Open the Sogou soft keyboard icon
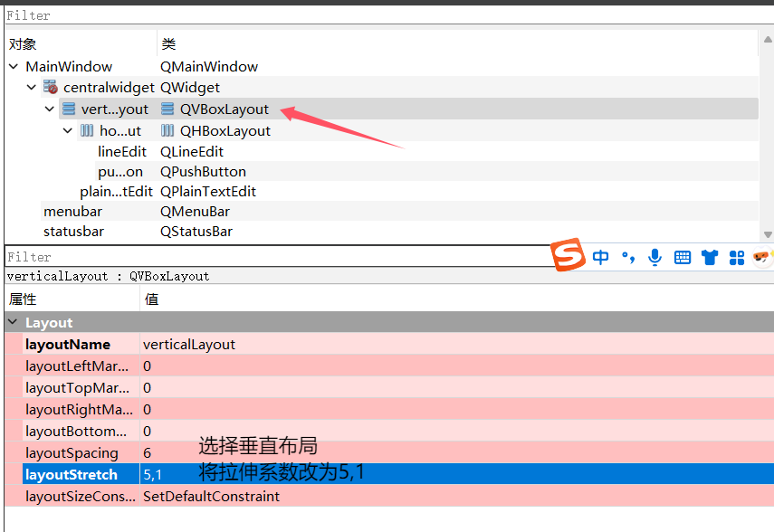Screen dimensions: 774x532 point(683,257)
